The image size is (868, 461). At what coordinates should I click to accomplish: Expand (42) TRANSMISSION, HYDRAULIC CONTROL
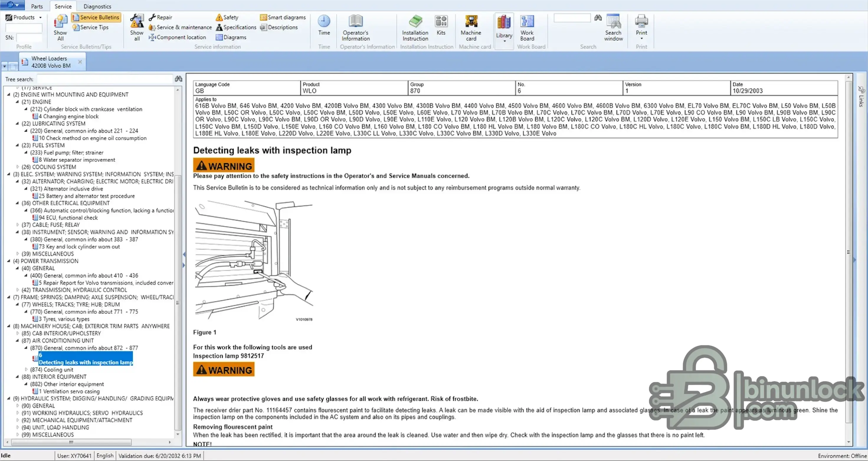17,290
